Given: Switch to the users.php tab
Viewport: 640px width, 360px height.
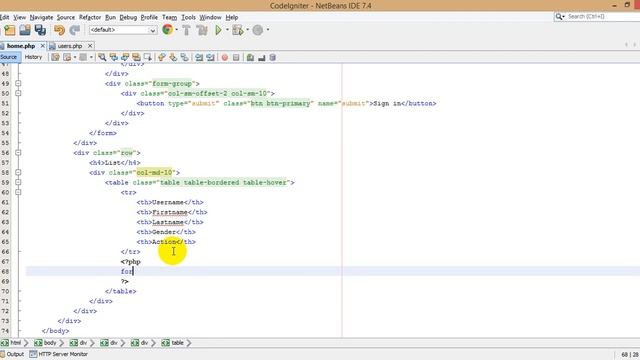Looking at the screenshot, I should (x=69, y=46).
